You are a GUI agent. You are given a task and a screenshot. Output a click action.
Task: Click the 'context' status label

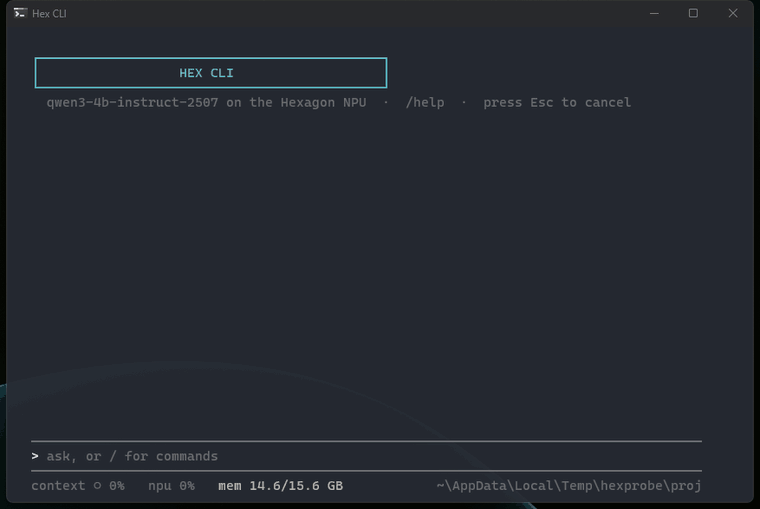[x=58, y=486]
